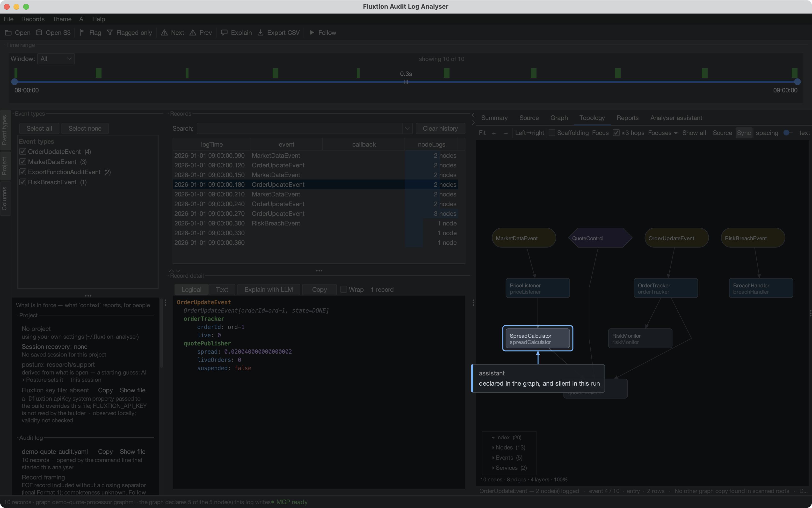Adjust the spacing slider knob
The width and height of the screenshot is (812, 508).
click(x=786, y=133)
